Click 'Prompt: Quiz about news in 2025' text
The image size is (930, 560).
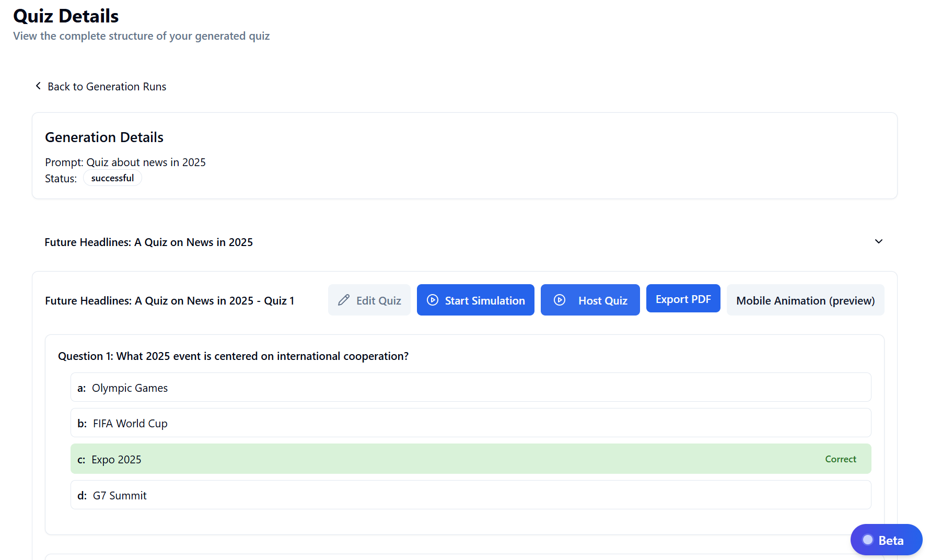click(125, 162)
